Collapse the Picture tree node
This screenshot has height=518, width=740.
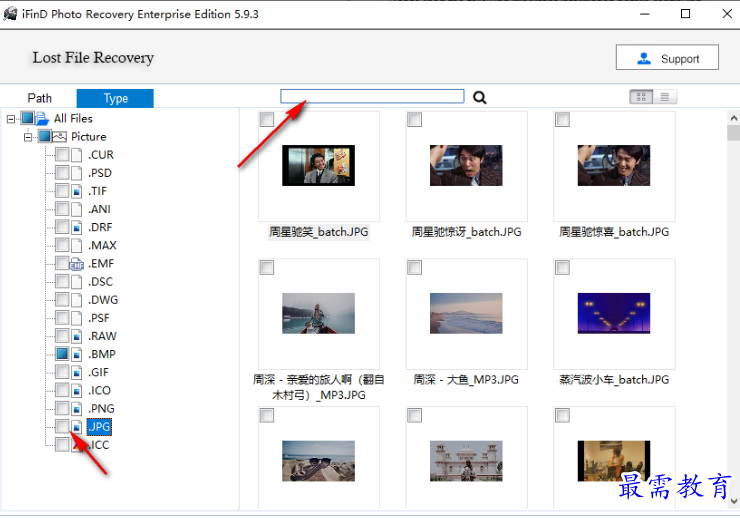pyautogui.click(x=28, y=137)
